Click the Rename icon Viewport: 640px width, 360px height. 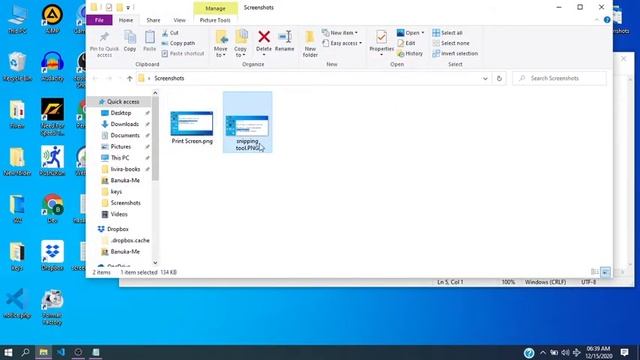click(x=284, y=37)
